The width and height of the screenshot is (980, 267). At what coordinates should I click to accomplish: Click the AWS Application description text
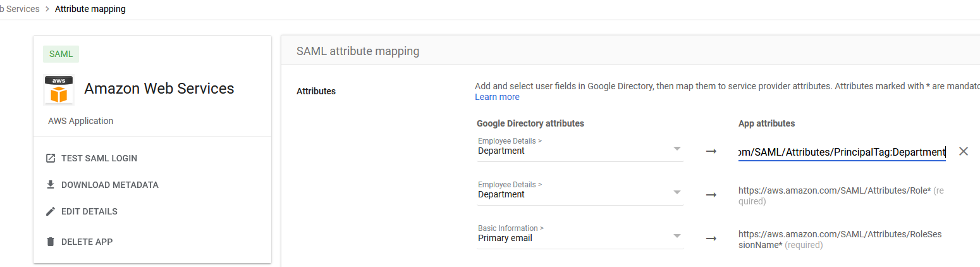pyautogui.click(x=81, y=121)
